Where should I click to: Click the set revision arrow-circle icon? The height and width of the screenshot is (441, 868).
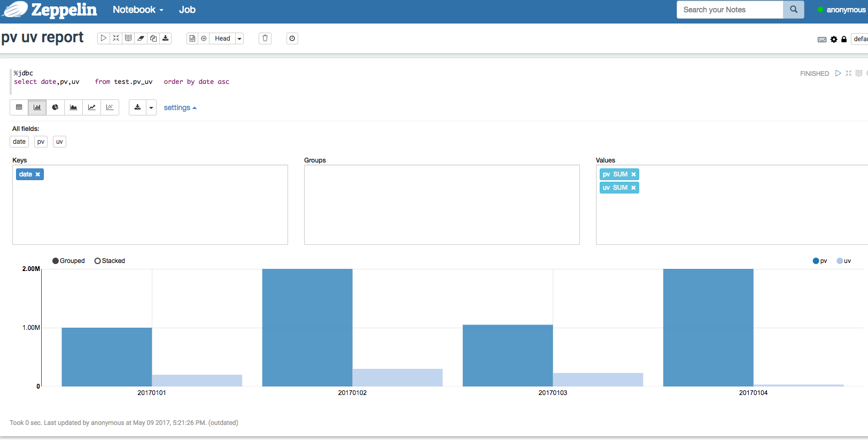[x=204, y=38]
